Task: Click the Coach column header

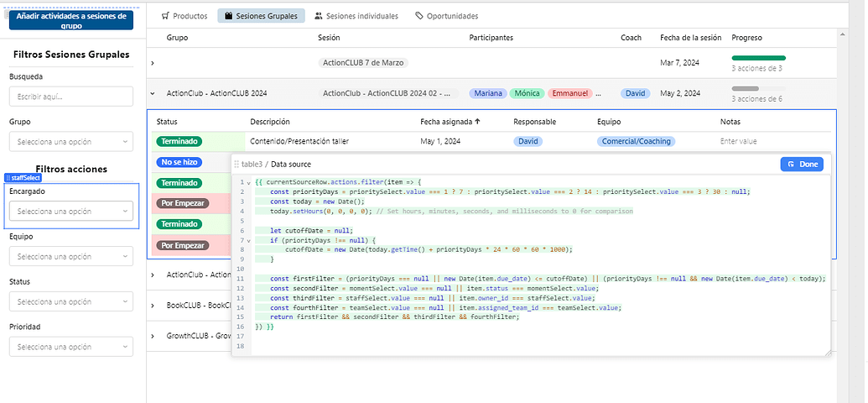Action: (631, 38)
